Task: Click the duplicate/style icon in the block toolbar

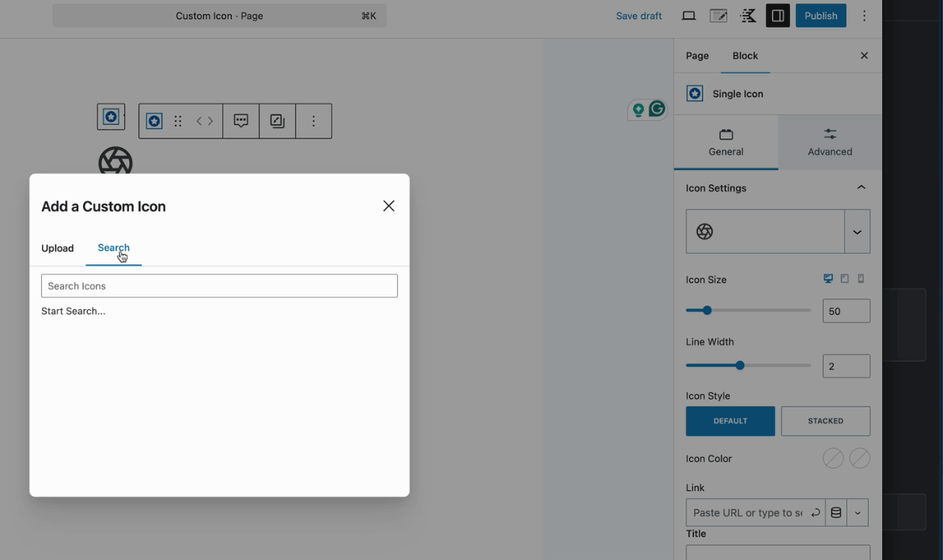Action: point(277,120)
